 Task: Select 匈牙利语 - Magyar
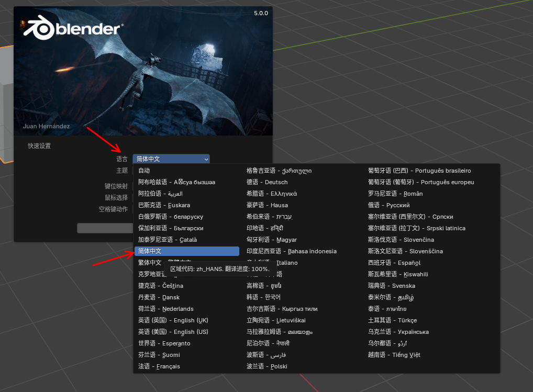pyautogui.click(x=303, y=240)
